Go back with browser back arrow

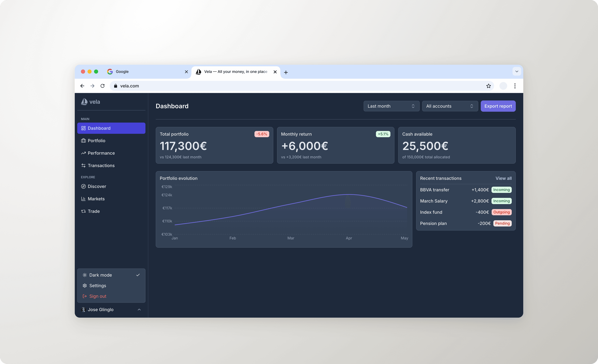click(x=82, y=86)
